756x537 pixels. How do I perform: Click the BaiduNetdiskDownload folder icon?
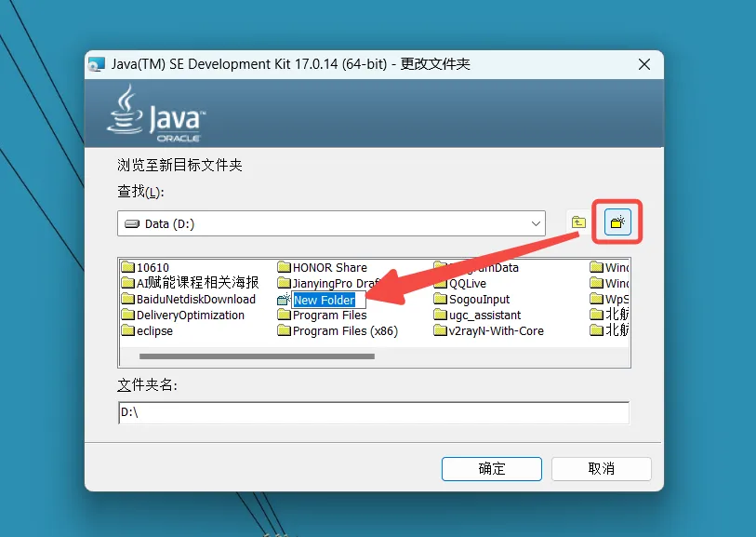point(127,299)
